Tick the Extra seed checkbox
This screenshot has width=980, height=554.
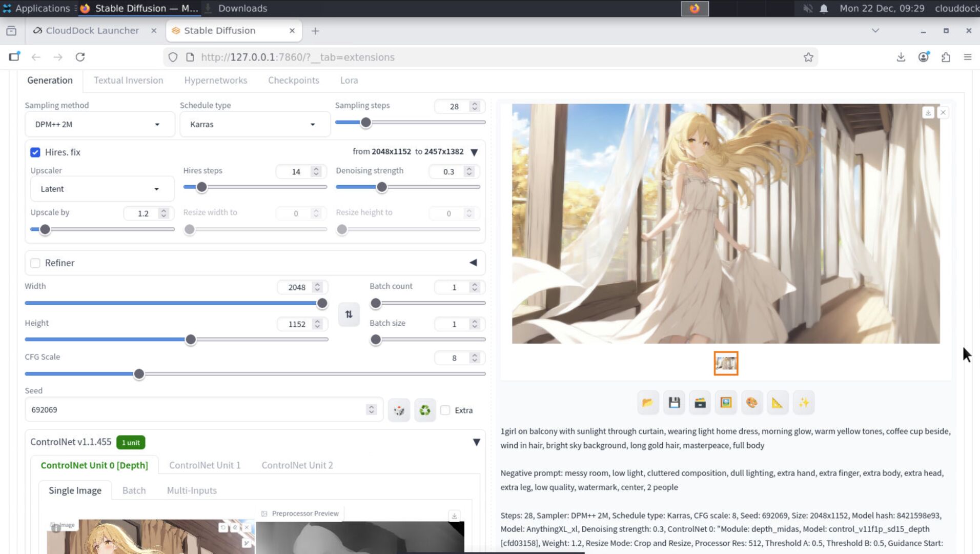click(445, 410)
